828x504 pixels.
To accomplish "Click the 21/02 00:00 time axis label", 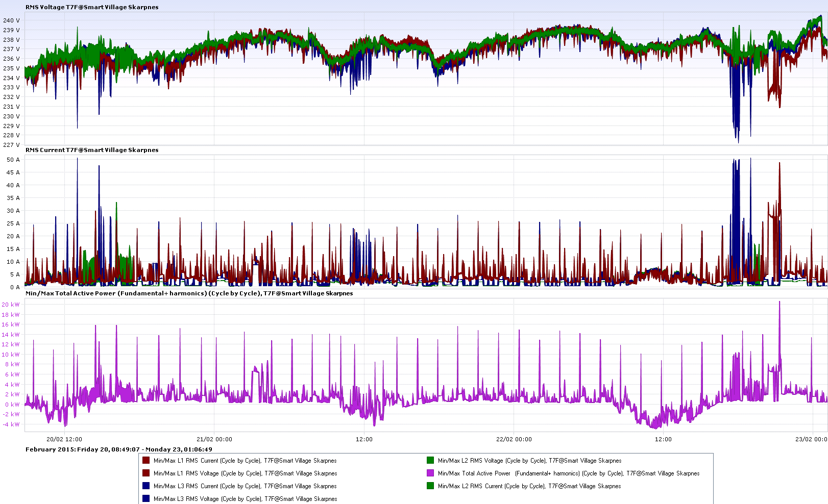I will pyautogui.click(x=214, y=439).
